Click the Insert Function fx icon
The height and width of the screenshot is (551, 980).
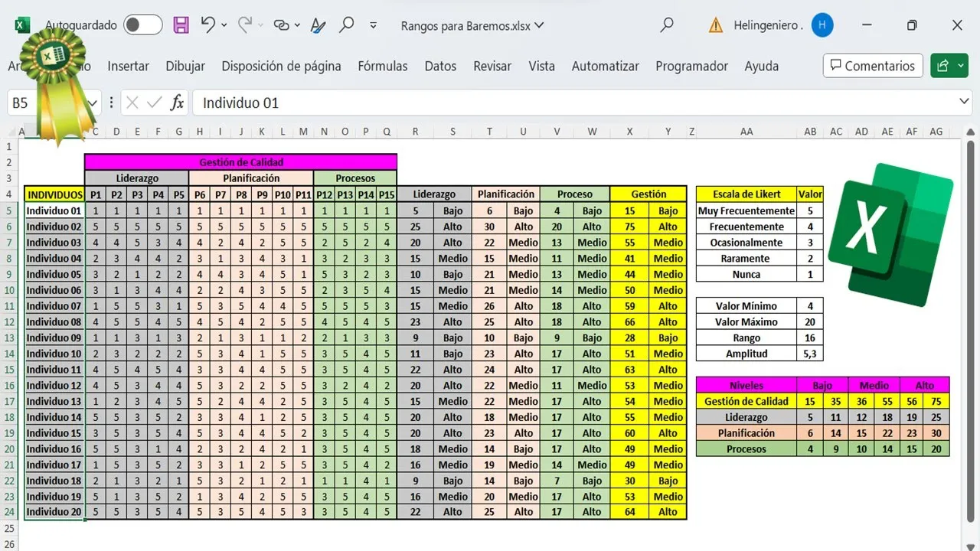coord(177,103)
